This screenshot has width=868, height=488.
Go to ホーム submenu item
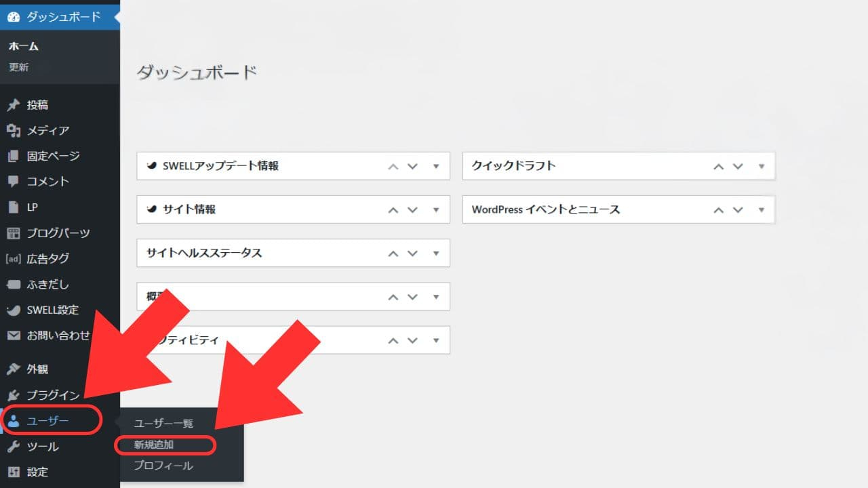click(24, 46)
